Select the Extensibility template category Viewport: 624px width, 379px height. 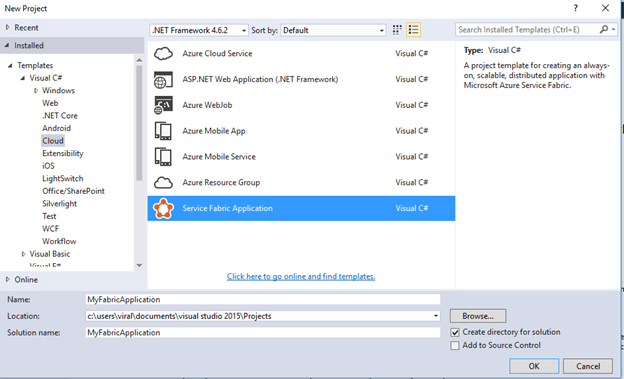tap(62, 154)
